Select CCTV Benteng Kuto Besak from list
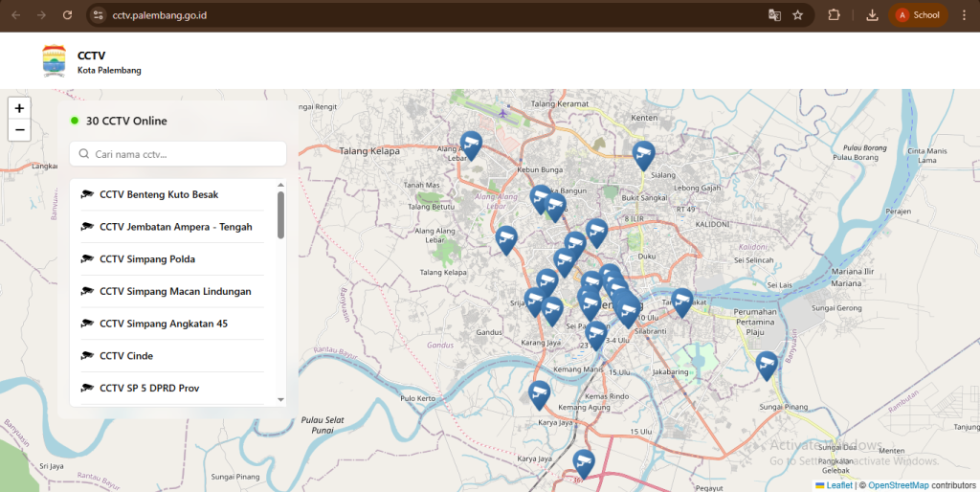This screenshot has width=980, height=492. click(x=159, y=194)
